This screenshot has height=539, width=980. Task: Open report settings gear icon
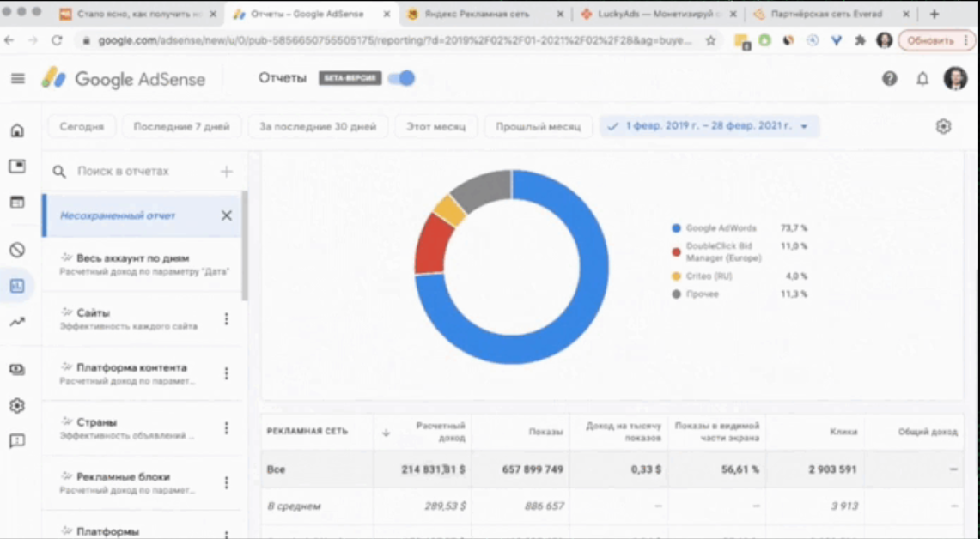pyautogui.click(x=943, y=126)
